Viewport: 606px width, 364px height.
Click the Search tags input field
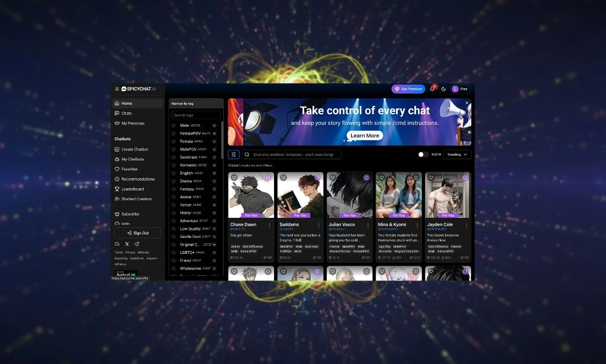pyautogui.click(x=195, y=115)
